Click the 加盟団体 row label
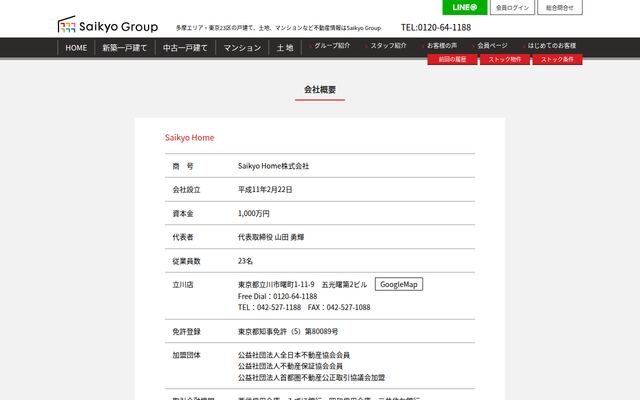Screen dimensions: 640x400 (x=187, y=355)
